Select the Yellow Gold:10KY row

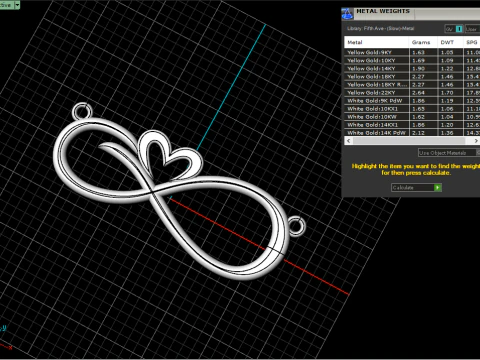pyautogui.click(x=412, y=60)
